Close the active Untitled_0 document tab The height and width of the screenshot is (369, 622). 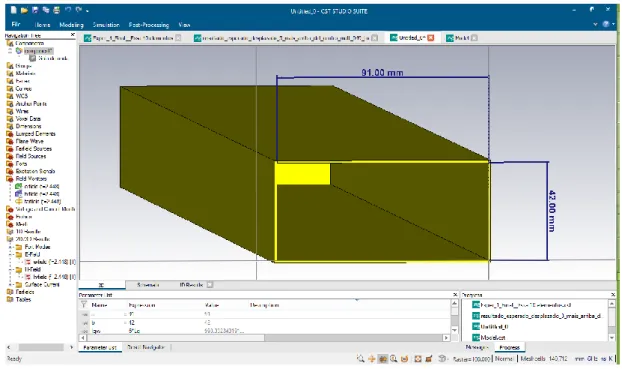tap(431, 38)
